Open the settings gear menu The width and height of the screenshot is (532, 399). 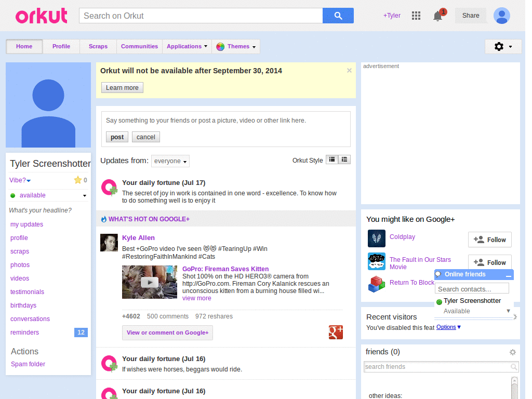(503, 46)
